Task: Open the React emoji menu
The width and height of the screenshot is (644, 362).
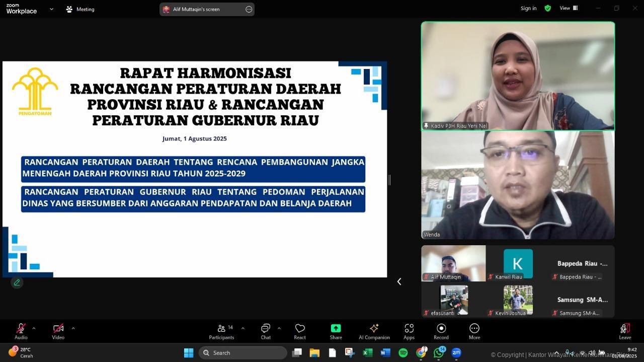Action: (x=300, y=330)
